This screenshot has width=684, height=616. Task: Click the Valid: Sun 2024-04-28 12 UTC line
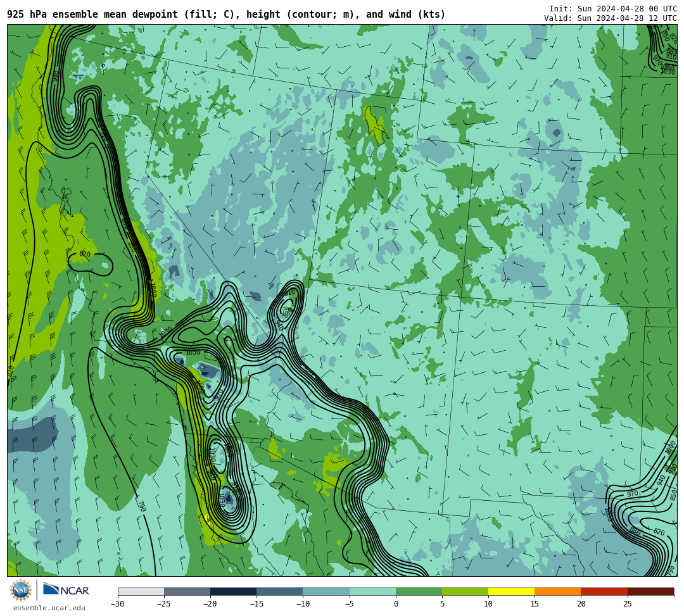[611, 18]
